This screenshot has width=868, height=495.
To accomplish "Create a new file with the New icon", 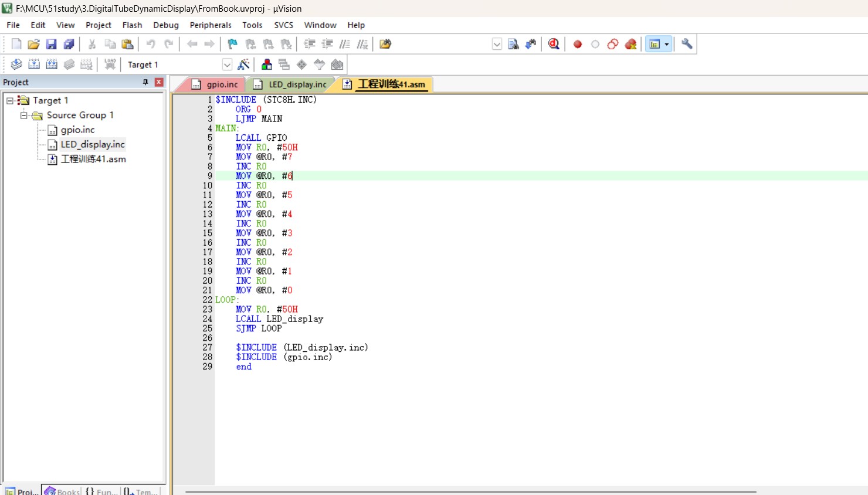I will click(16, 44).
